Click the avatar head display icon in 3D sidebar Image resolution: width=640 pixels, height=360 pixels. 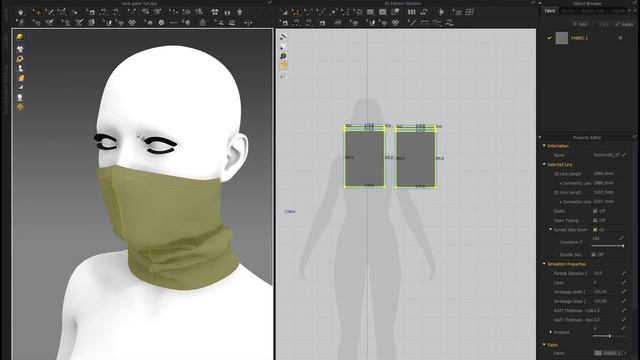click(20, 97)
